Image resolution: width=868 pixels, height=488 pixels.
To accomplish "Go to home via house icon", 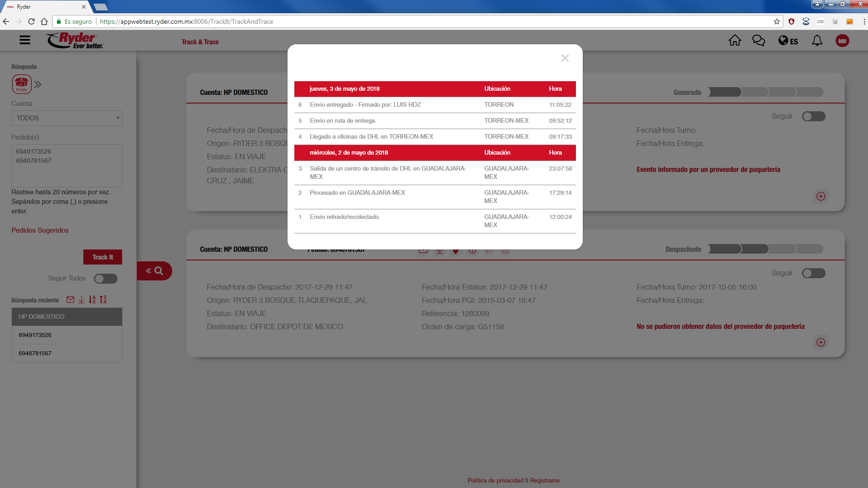I will coord(734,41).
